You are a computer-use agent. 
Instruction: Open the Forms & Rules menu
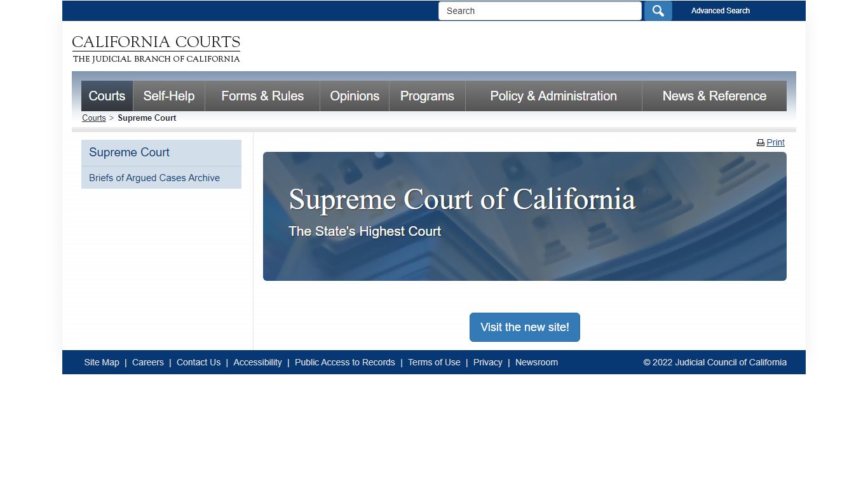[262, 96]
